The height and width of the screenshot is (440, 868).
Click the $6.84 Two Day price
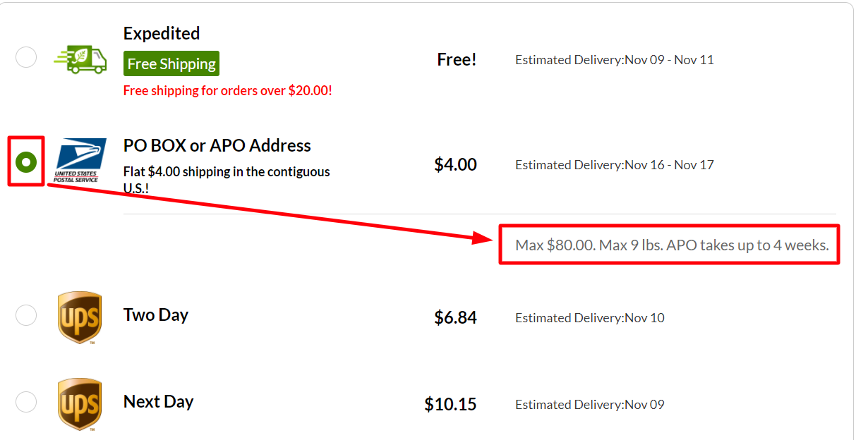pos(455,317)
